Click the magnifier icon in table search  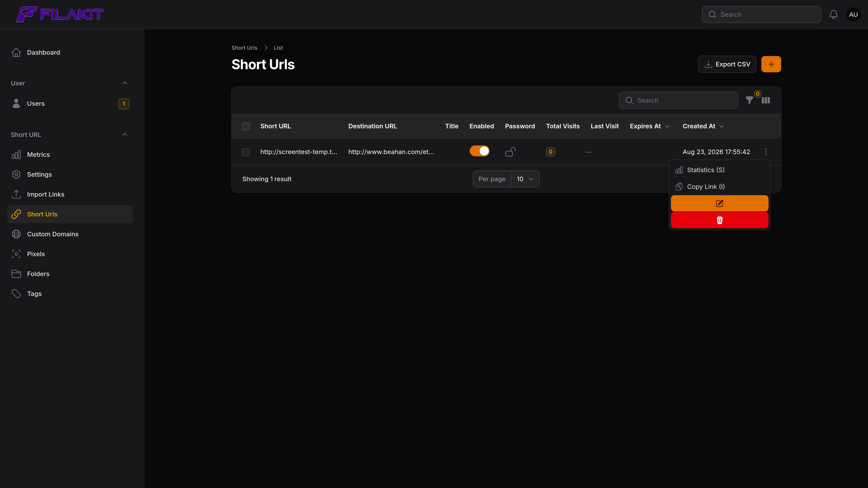[629, 100]
